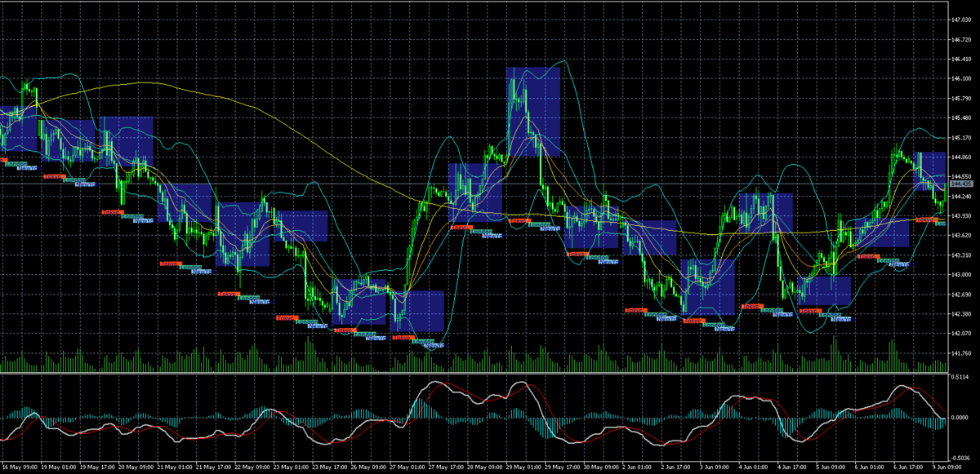The width and height of the screenshot is (980, 474).
Task: Click the 146.720 price axis label
Action: tap(961, 39)
